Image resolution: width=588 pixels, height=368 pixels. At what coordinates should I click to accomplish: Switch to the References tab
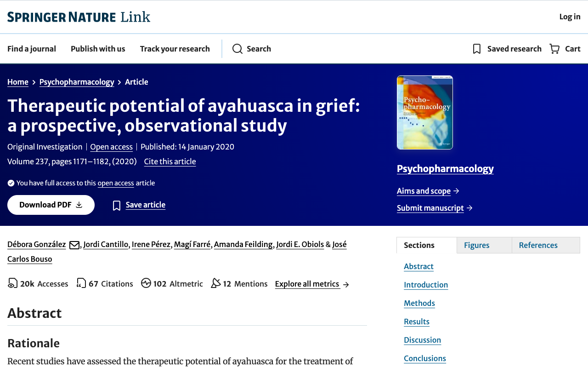(x=538, y=245)
